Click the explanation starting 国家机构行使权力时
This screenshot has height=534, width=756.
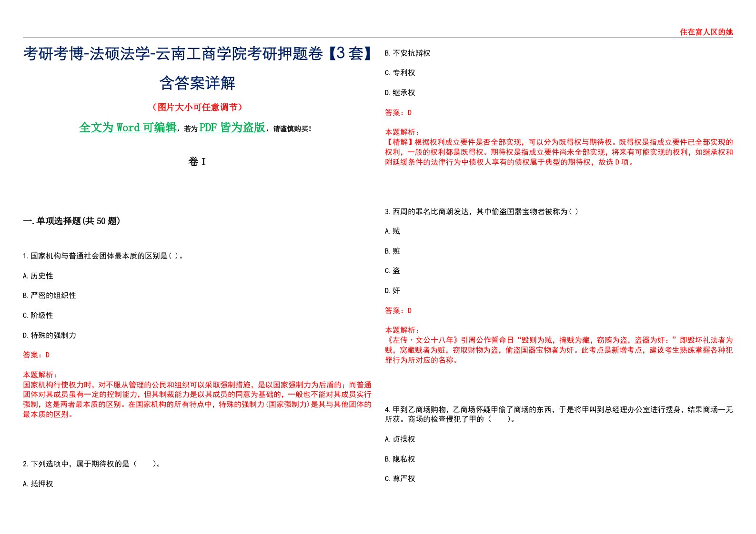pyautogui.click(x=197, y=399)
